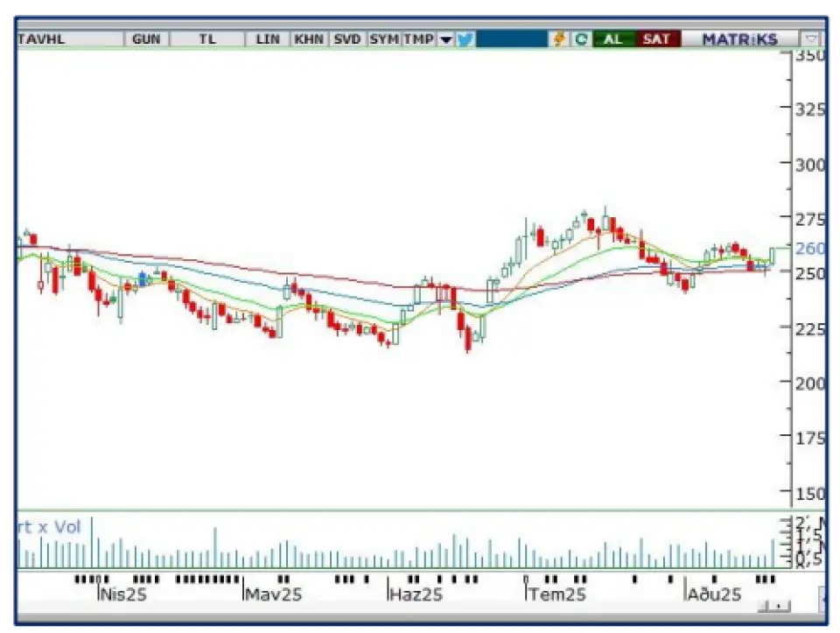Open the Twitter bird icon
The width and height of the screenshot is (840, 633).
pyautogui.click(x=465, y=39)
